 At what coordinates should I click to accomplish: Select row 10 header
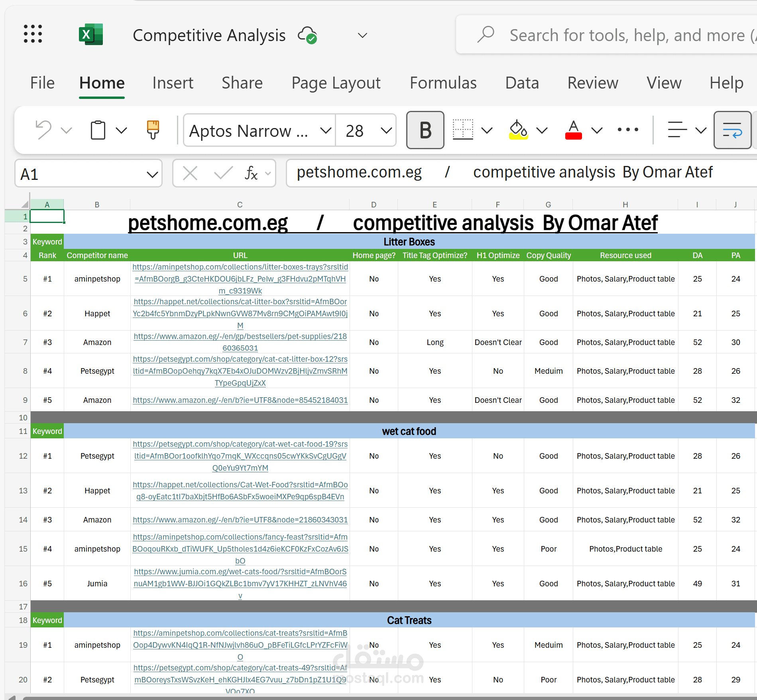18,418
